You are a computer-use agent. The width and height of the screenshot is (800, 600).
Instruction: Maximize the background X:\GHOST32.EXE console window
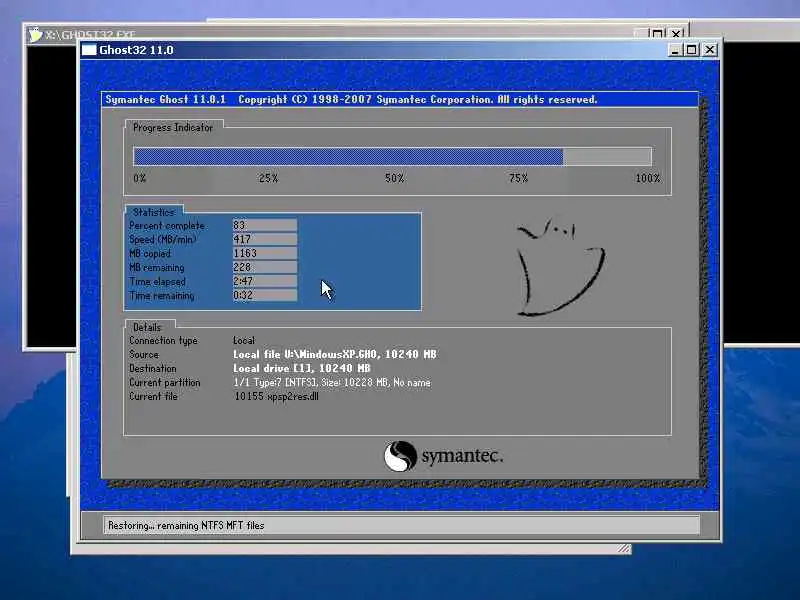click(x=657, y=34)
